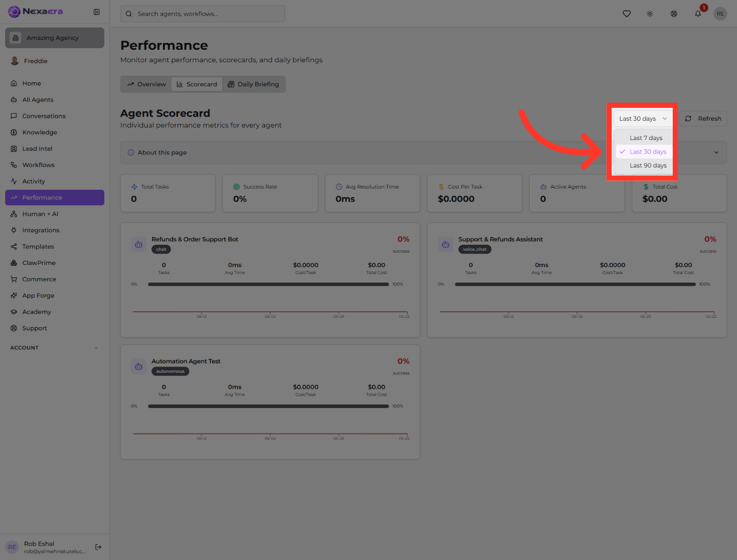Viewport: 737px width, 560px height.
Task: Open Academy in the sidebar
Action: pyautogui.click(x=54, y=312)
